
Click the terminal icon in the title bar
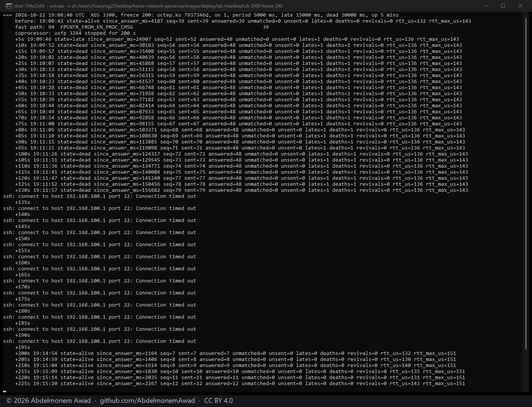[9, 6]
